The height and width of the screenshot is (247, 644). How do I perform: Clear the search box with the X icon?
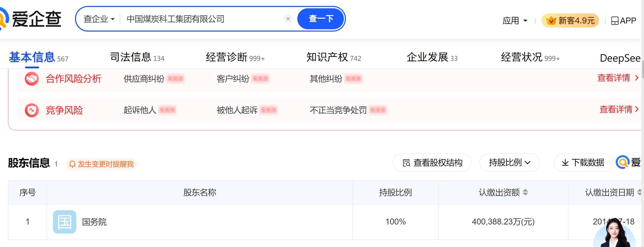click(x=288, y=19)
